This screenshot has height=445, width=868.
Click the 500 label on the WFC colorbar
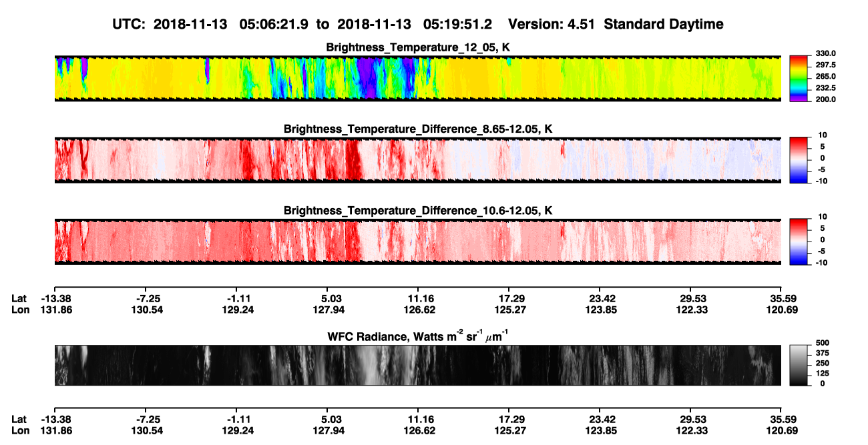(x=823, y=344)
